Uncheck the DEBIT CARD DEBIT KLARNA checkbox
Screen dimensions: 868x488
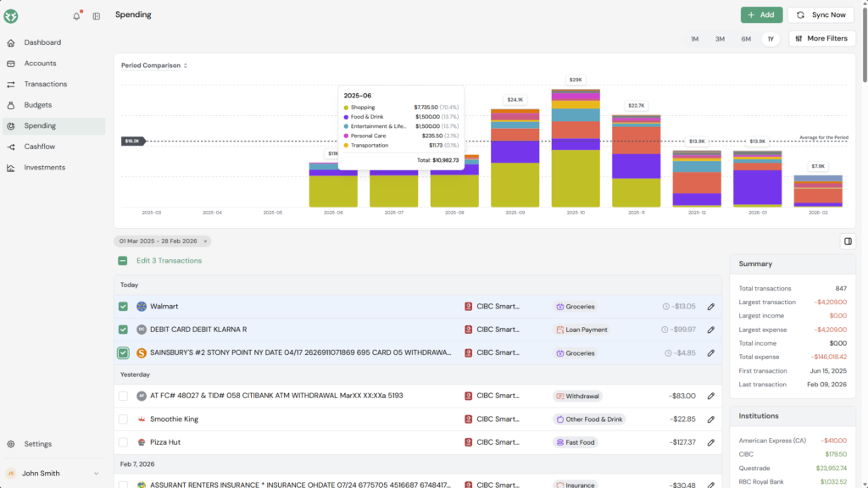124,330
